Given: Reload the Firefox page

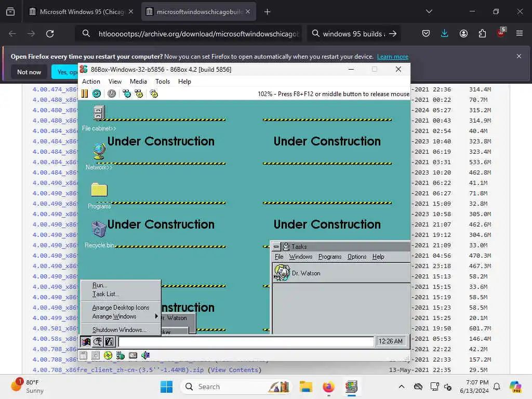Looking at the screenshot, I should (50, 34).
